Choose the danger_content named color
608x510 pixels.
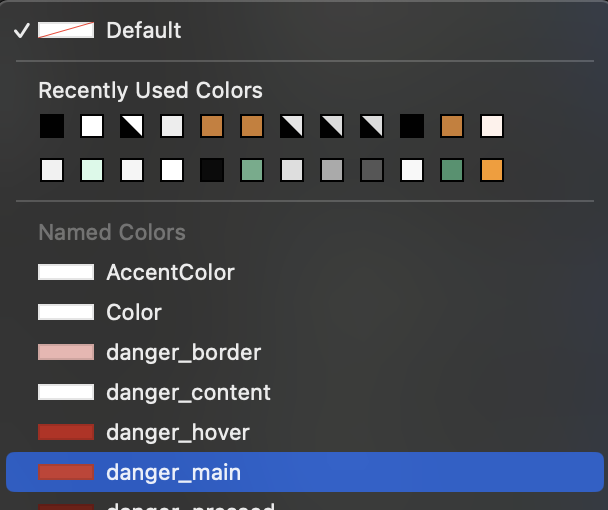pos(188,392)
